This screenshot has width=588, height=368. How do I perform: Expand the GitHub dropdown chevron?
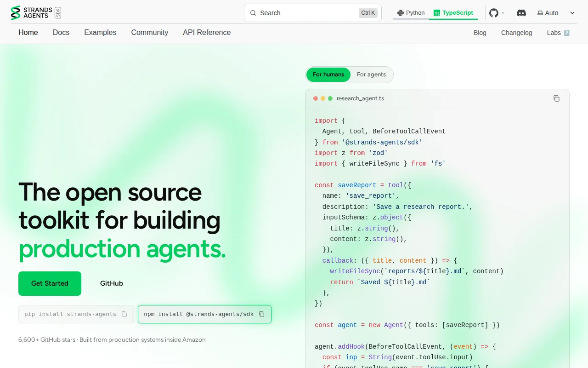tap(503, 13)
